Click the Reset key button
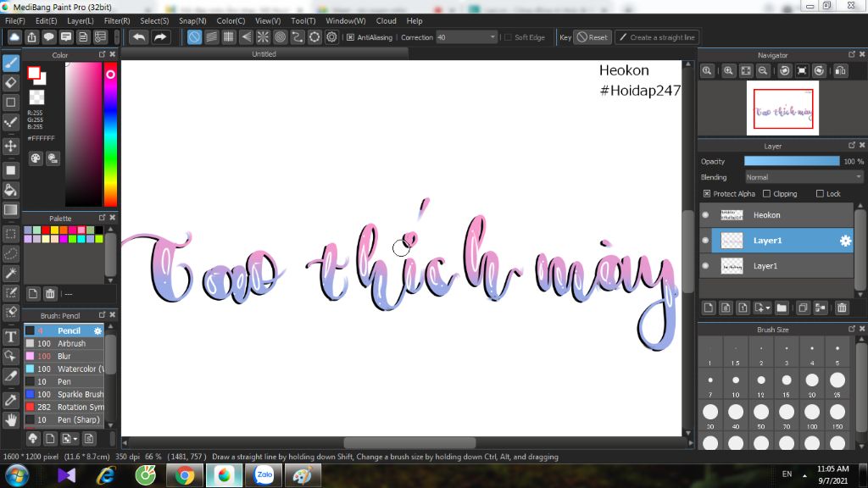The image size is (868, 488). coord(592,37)
